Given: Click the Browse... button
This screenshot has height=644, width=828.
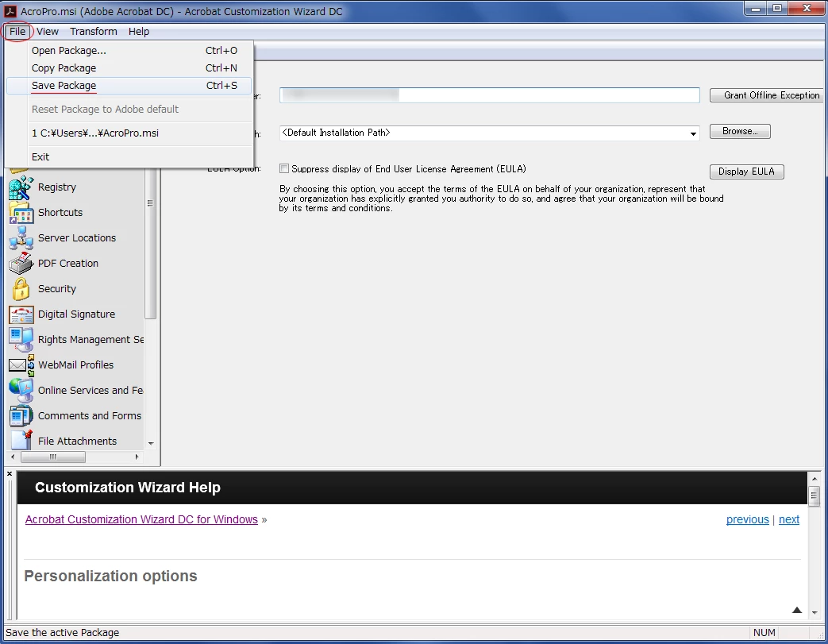Looking at the screenshot, I should coord(740,131).
